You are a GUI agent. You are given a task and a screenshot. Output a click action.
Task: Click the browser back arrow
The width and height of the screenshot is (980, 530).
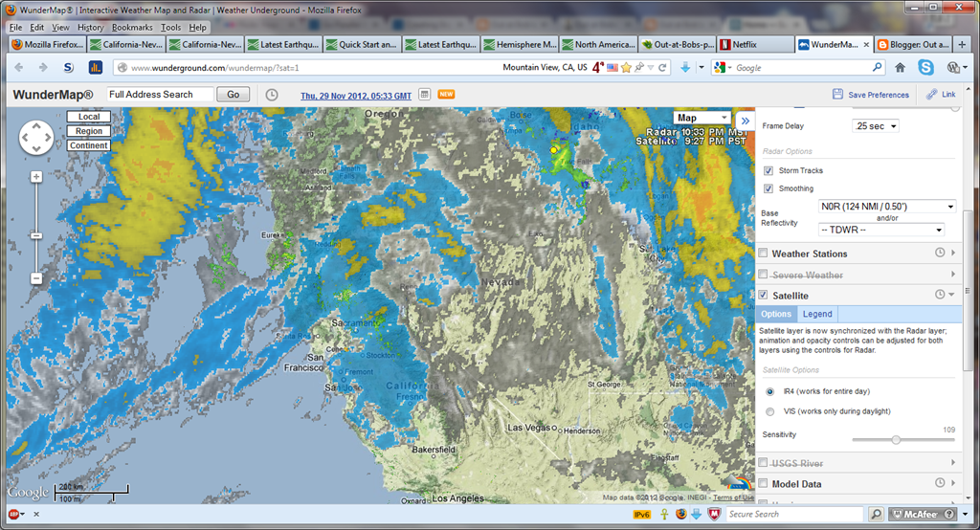coord(19,68)
